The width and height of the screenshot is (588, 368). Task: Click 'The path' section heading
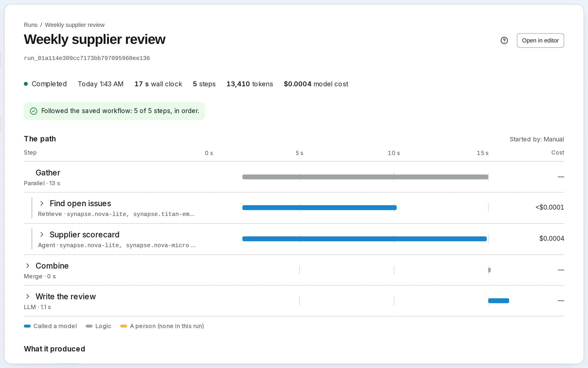coord(40,139)
